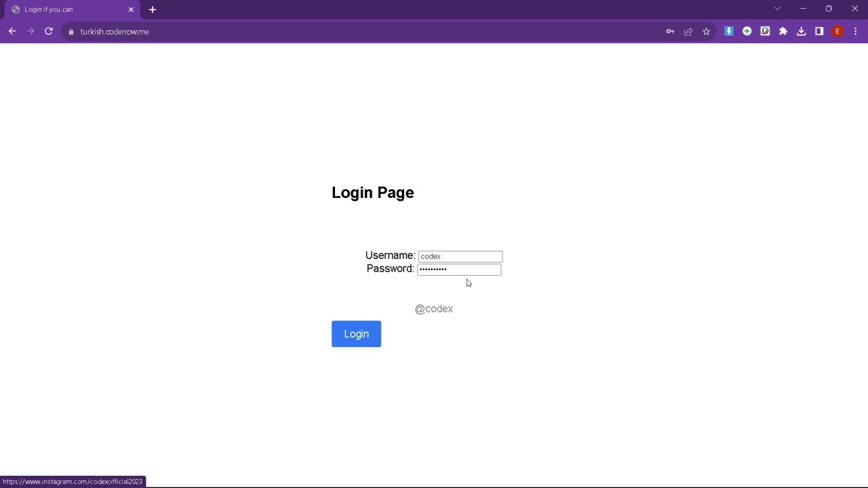The image size is (868, 488).
Task: Open profile avatar E
Action: (x=837, y=31)
